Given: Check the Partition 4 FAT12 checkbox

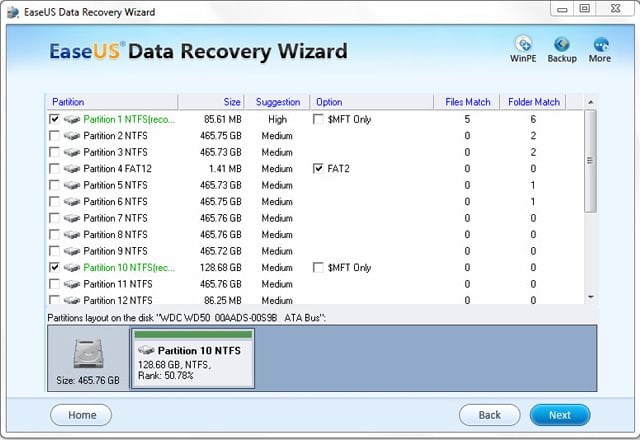Looking at the screenshot, I should click(x=54, y=169).
